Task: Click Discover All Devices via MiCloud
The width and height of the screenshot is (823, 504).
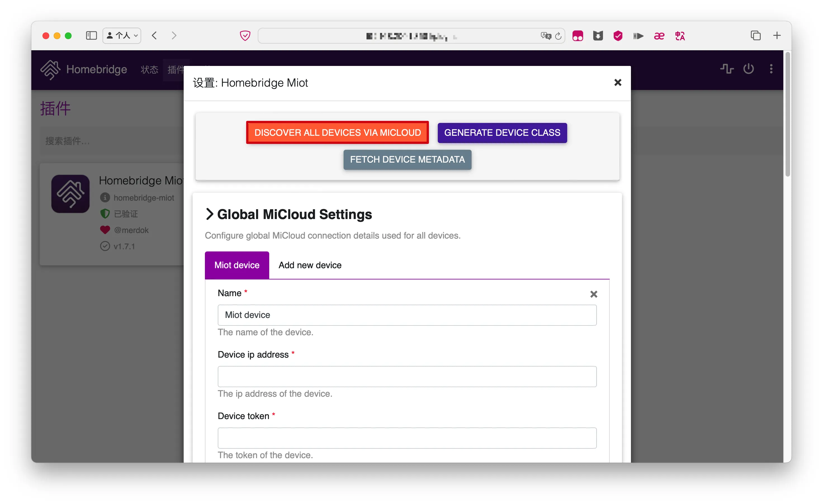Action: [337, 132]
